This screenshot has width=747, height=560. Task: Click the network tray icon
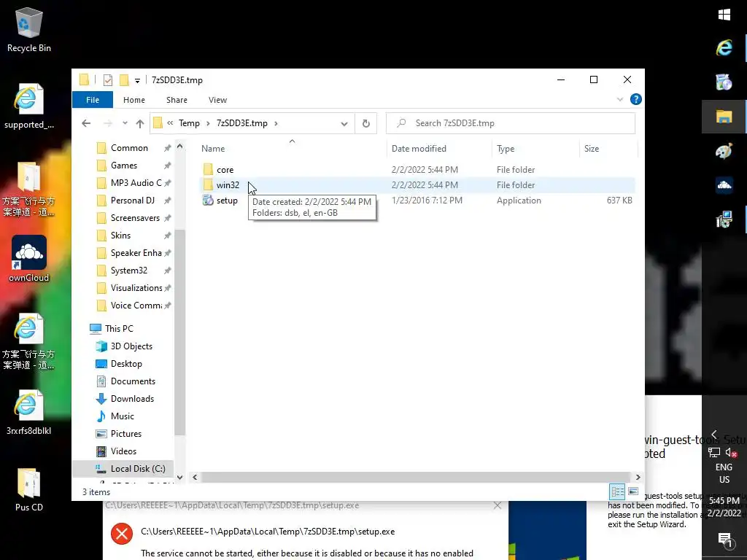pos(713,452)
